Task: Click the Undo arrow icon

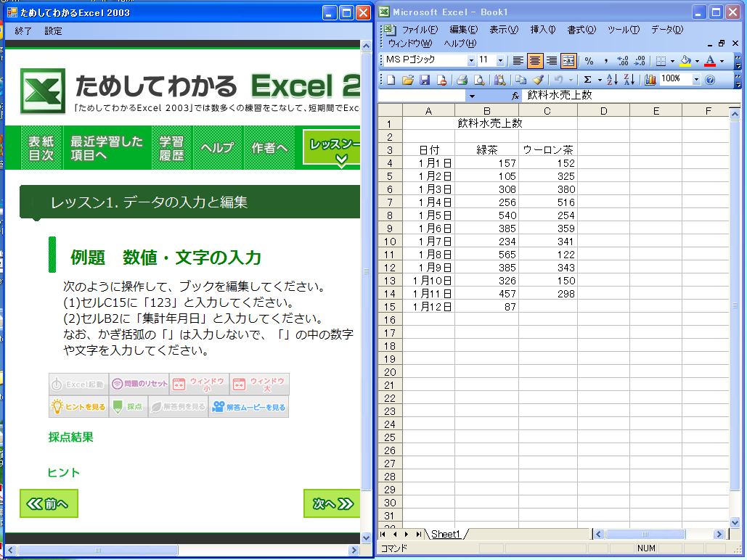Action: [x=558, y=80]
